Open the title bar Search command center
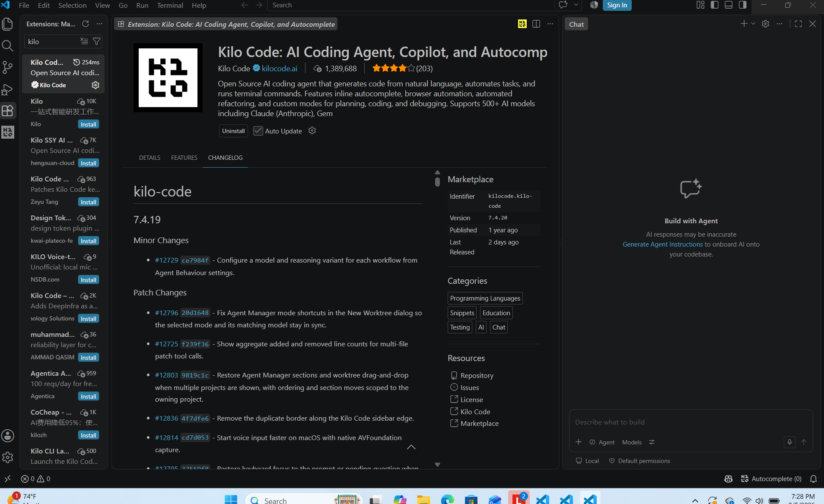Screen dimensions: 824x504 pyautogui.click(x=410, y=5)
